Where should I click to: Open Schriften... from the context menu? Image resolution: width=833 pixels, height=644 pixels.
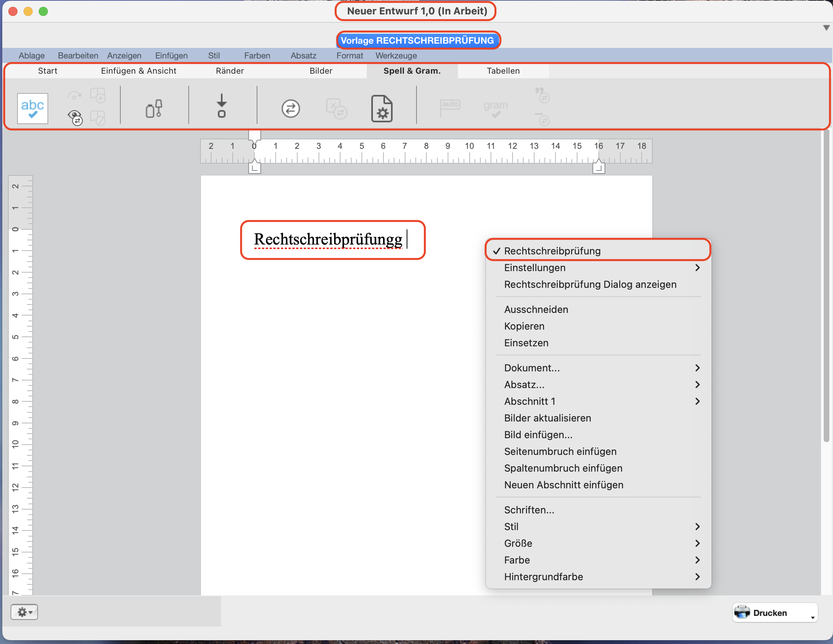[x=598, y=510]
